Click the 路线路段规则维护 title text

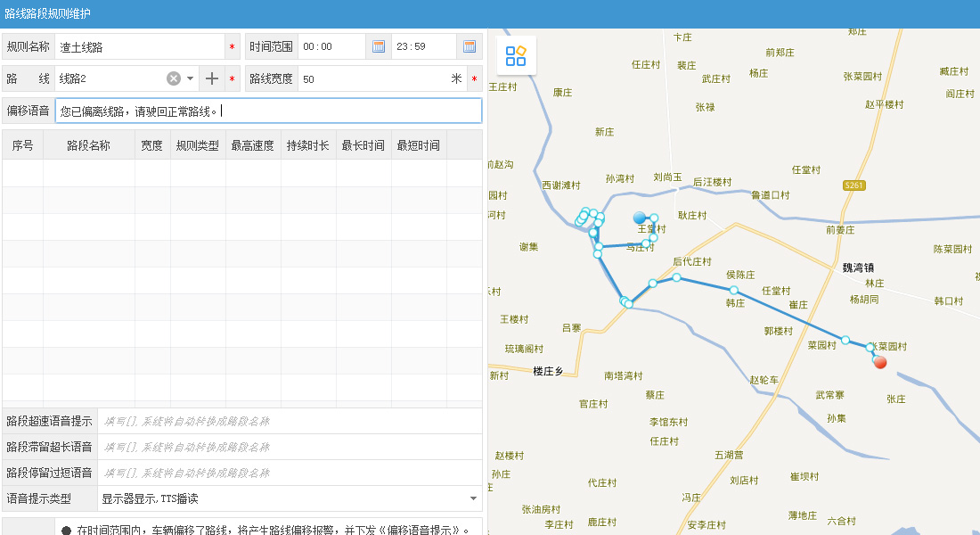(47, 13)
